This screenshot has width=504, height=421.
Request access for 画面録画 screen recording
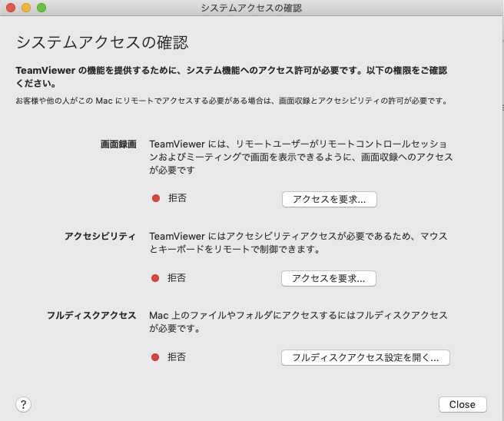329,199
